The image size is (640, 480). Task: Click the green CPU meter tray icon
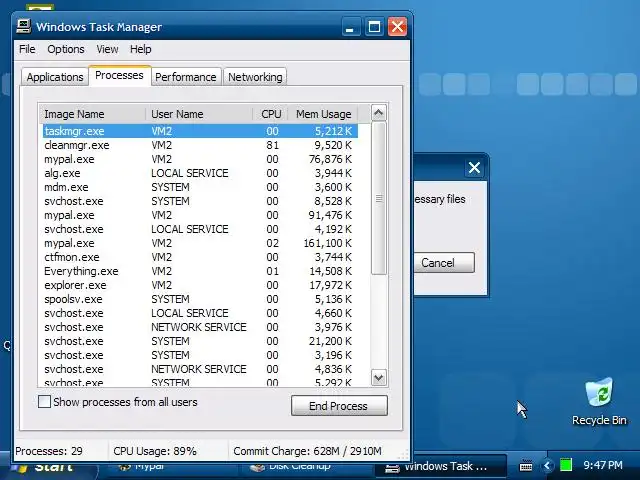[x=566, y=465]
